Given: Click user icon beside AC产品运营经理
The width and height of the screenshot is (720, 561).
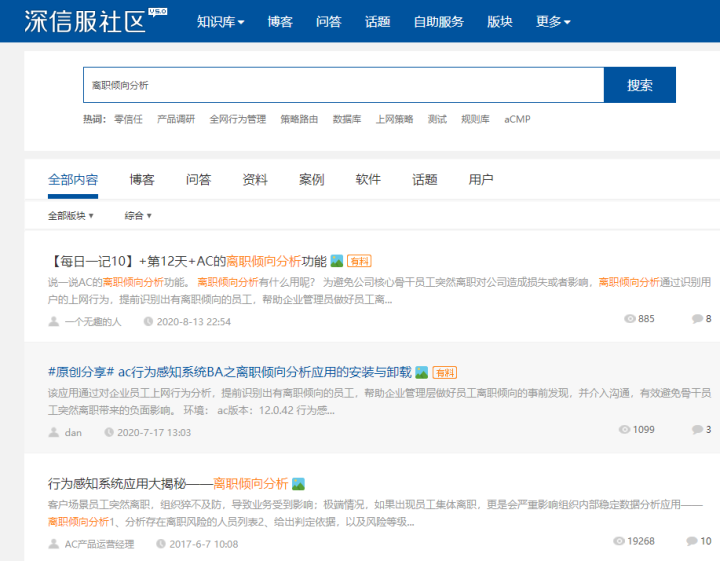Looking at the screenshot, I should click(x=54, y=544).
